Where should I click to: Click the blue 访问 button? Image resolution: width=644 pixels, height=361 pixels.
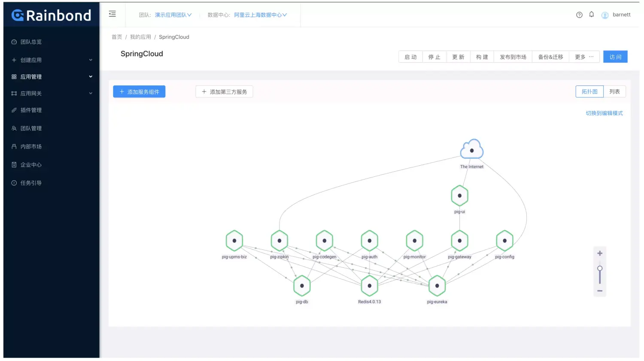pyautogui.click(x=615, y=57)
